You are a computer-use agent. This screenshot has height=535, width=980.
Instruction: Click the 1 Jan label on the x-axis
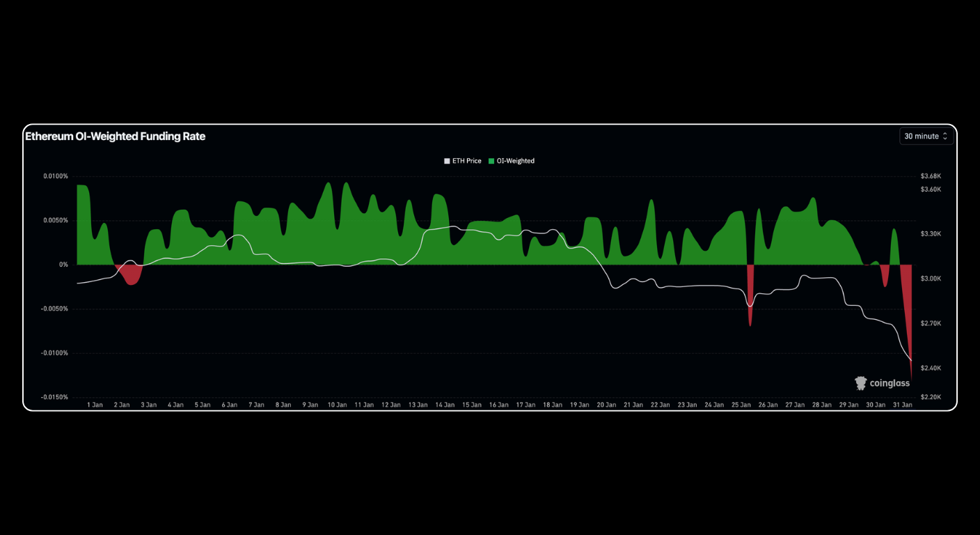(93, 404)
